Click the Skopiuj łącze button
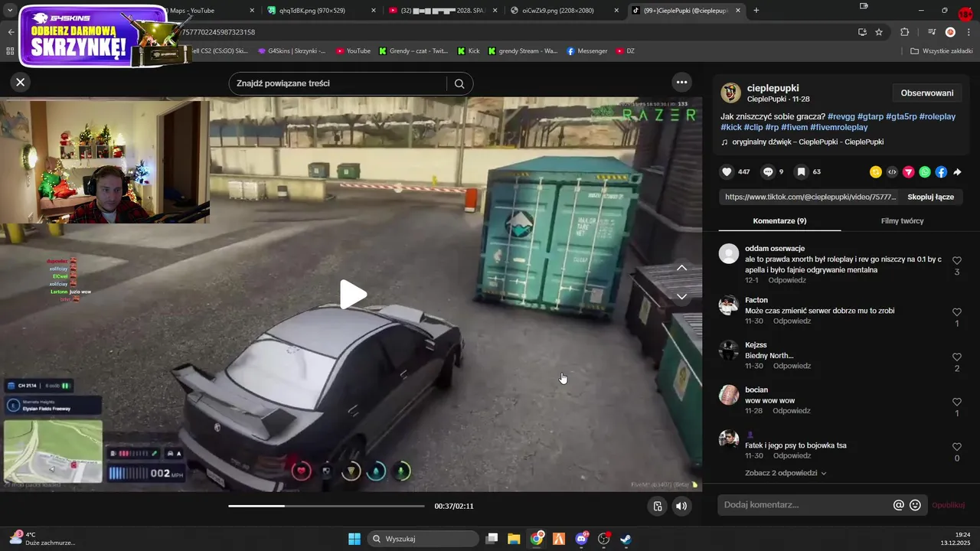Viewport: 980px width, 551px height. (x=930, y=197)
